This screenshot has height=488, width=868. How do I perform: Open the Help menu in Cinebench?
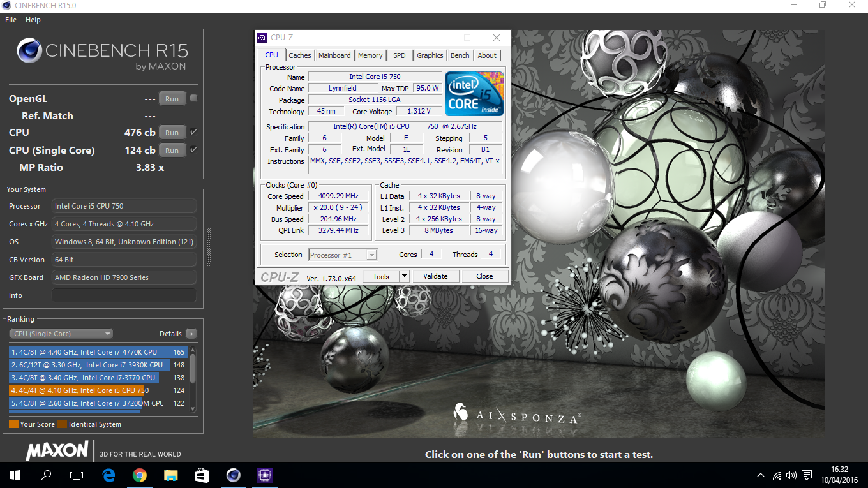[x=33, y=20]
